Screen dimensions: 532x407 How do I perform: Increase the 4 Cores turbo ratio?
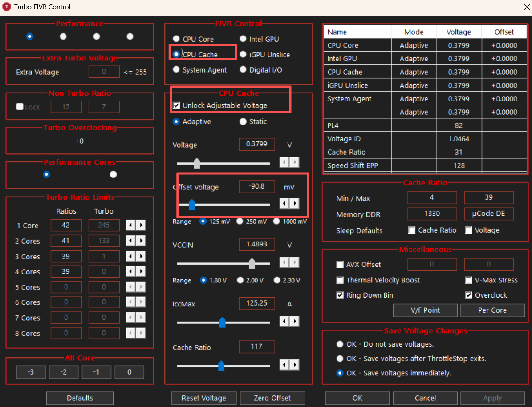141,271
